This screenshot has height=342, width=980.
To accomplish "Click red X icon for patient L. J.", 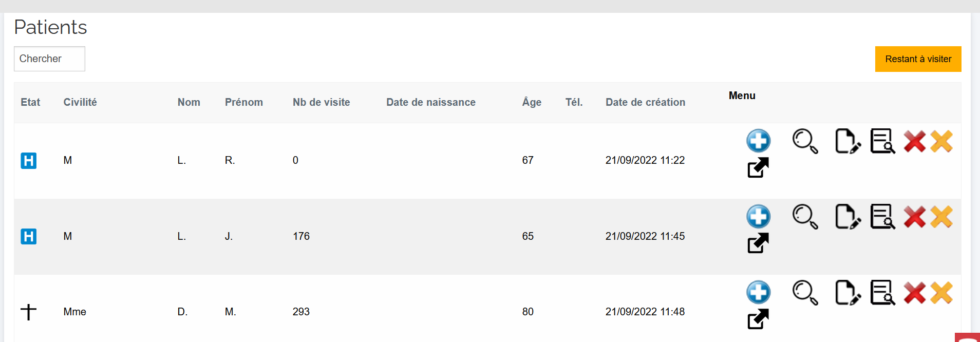I will pyautogui.click(x=914, y=217).
